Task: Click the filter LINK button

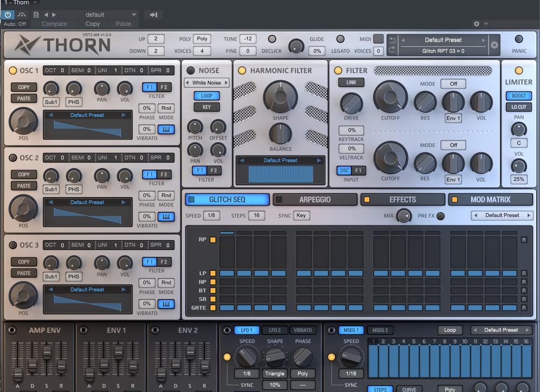Action: pyautogui.click(x=351, y=82)
